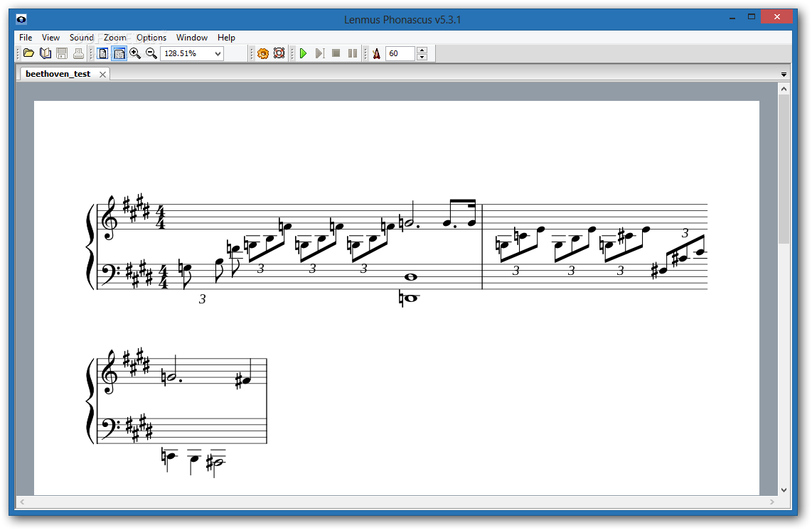This screenshot has width=812, height=530.
Task: Decrease tempo with the down spinner arrow
Action: (422, 57)
